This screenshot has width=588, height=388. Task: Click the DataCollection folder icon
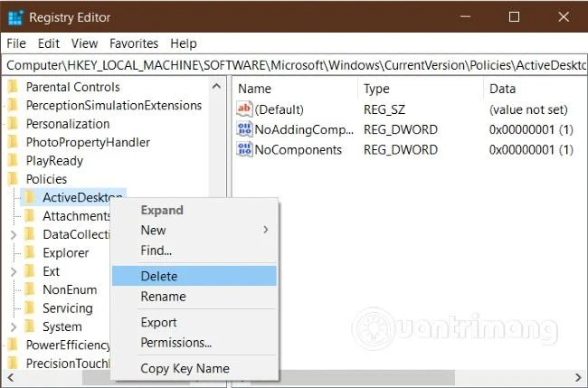coord(30,234)
